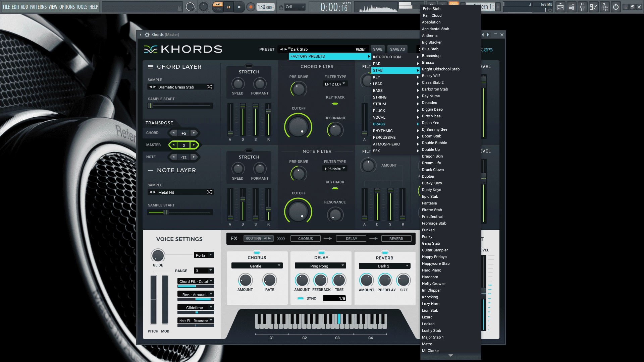
Task: Open the FL Studio Playlist window icon
Action: coord(560,7)
